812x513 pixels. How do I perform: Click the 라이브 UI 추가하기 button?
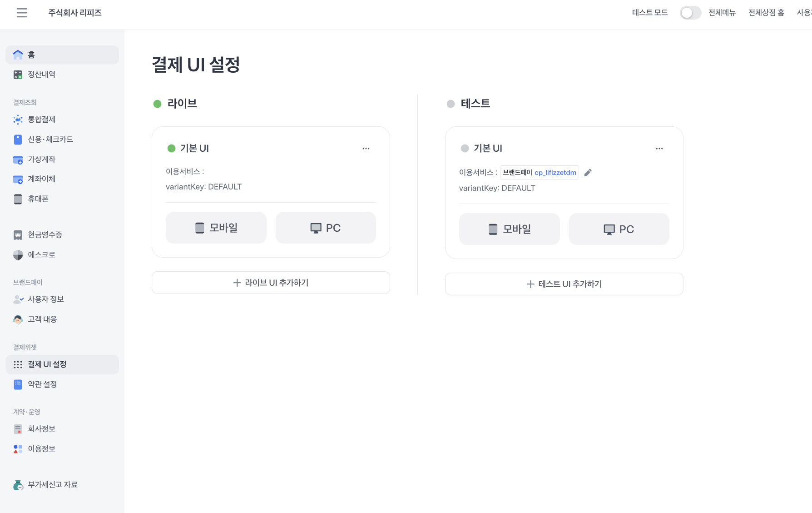click(271, 283)
